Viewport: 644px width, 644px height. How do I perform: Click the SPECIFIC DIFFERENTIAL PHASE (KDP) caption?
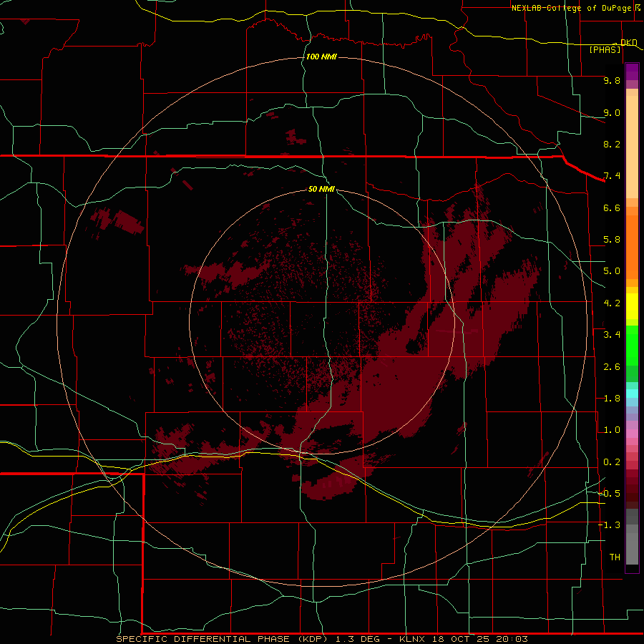click(222, 639)
